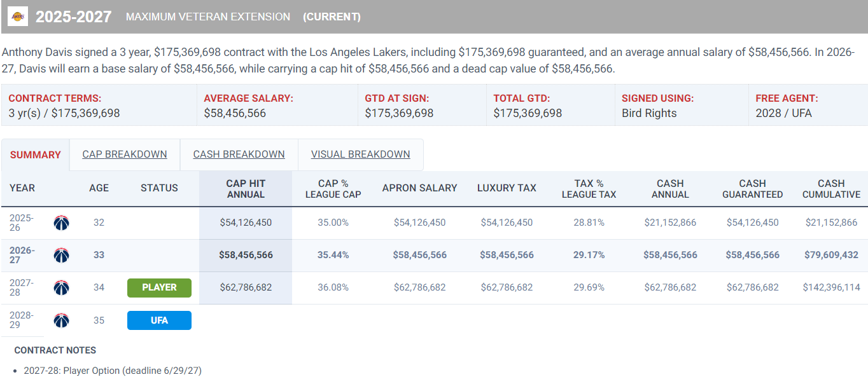
Task: Click the 2027-28 Player Option note
Action: (x=113, y=370)
